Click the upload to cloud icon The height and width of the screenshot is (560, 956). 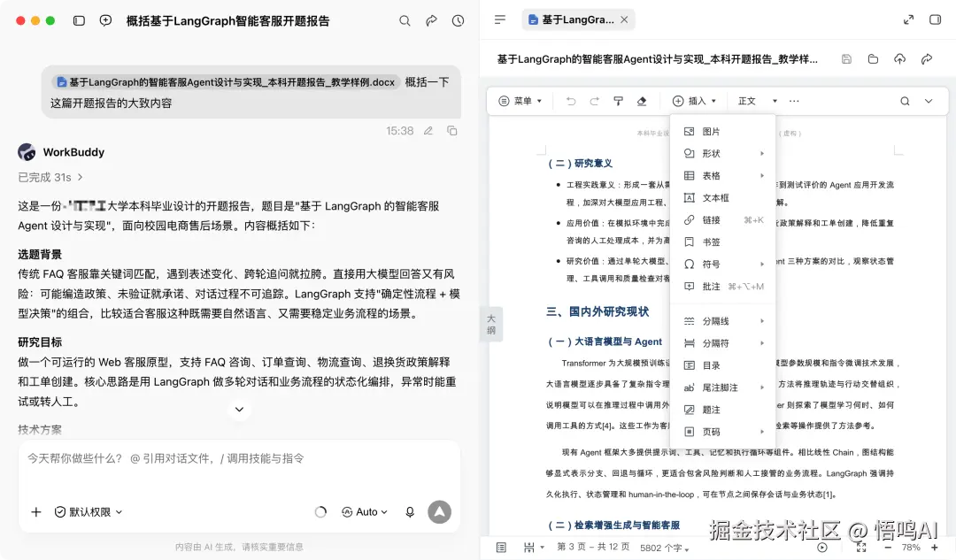coord(900,59)
